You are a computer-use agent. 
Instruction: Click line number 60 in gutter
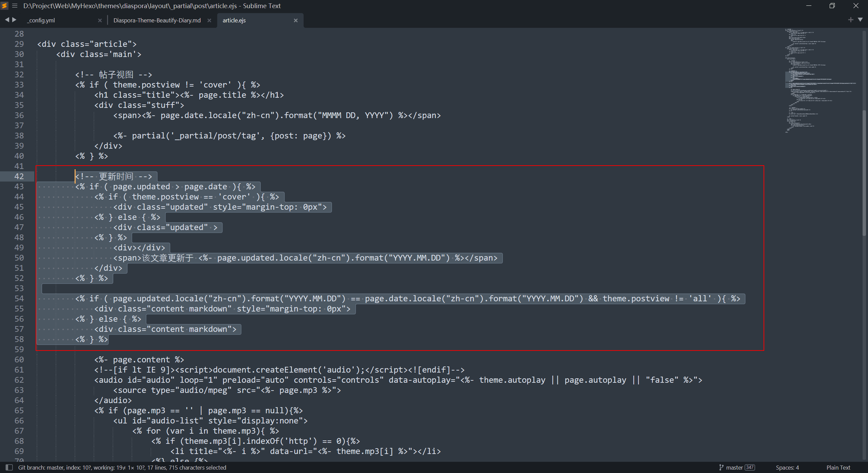click(x=19, y=360)
